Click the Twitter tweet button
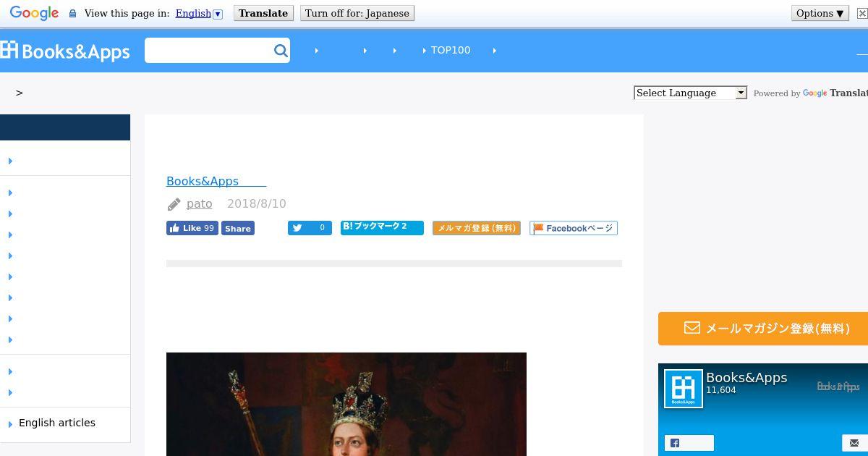Image resolution: width=868 pixels, height=456 pixels. point(310,228)
